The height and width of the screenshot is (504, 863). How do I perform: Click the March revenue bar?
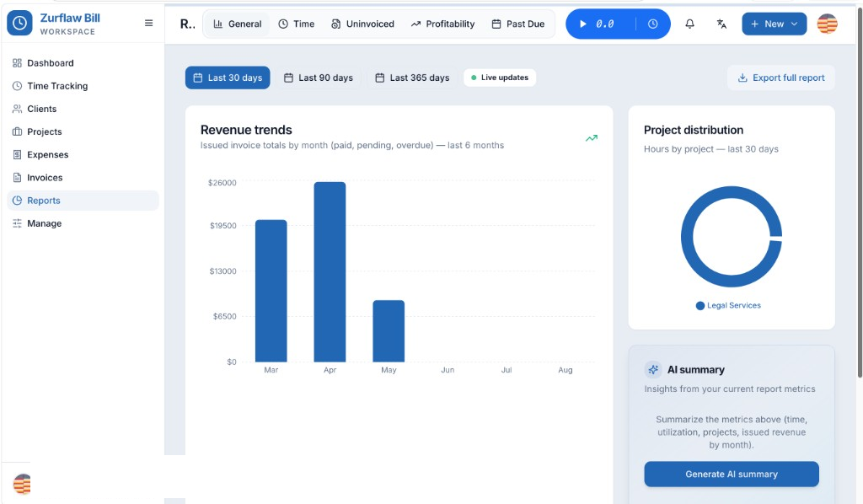[x=271, y=291]
